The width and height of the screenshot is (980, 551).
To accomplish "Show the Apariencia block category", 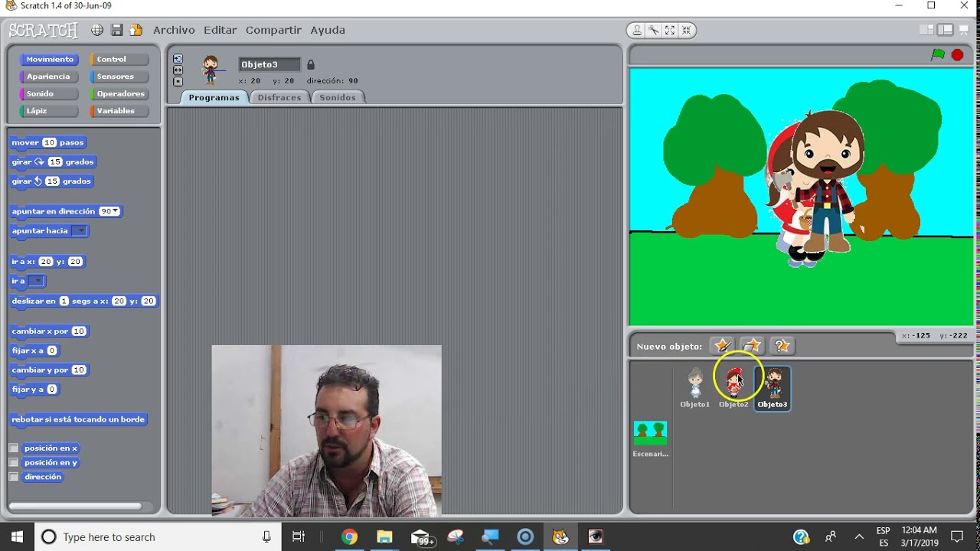I will pyautogui.click(x=48, y=77).
